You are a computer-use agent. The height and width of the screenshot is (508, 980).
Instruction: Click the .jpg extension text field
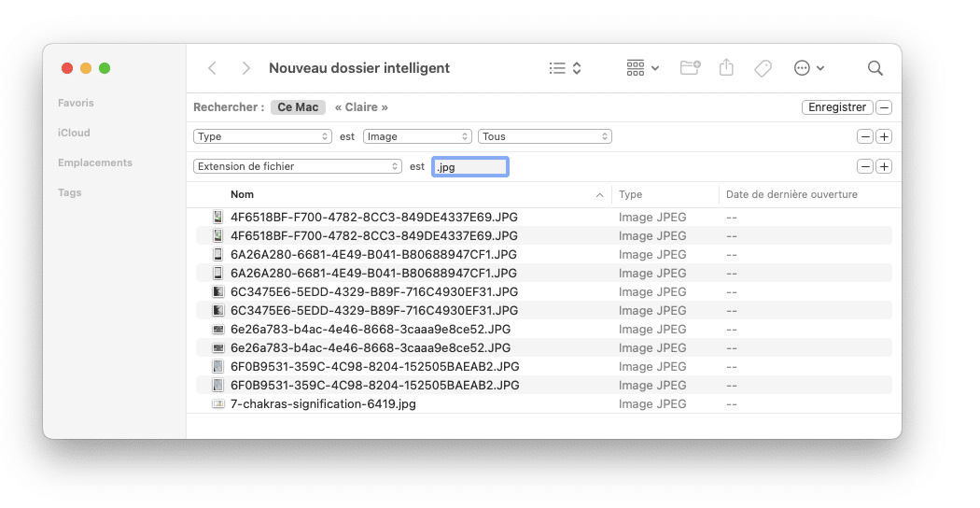(470, 167)
